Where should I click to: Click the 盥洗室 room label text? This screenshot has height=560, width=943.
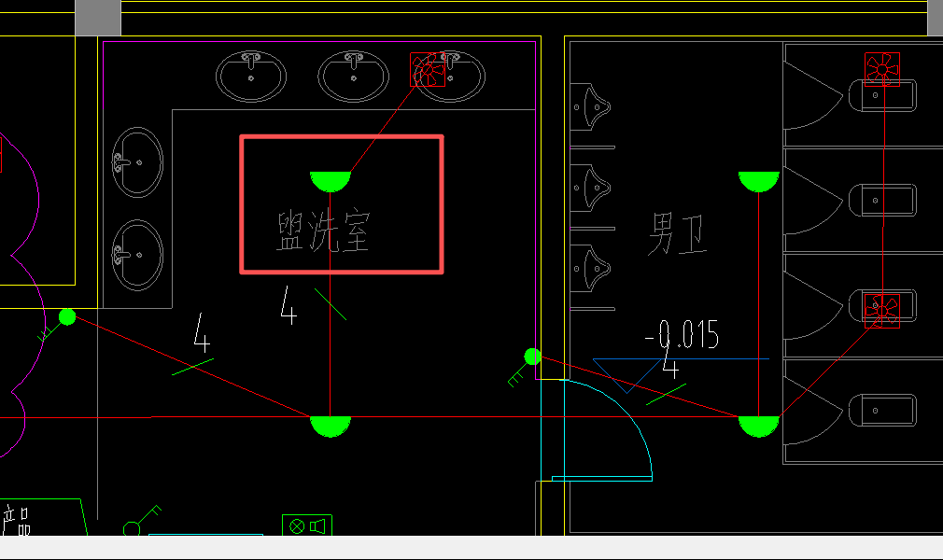coord(323,231)
